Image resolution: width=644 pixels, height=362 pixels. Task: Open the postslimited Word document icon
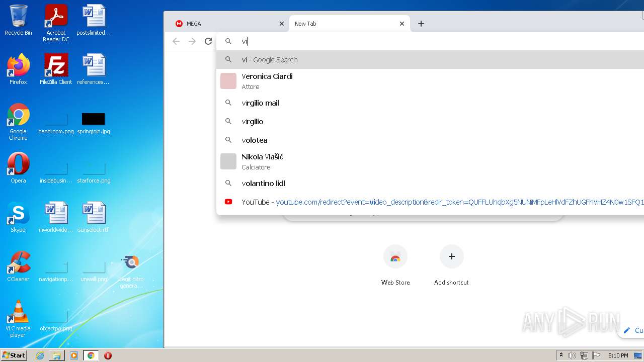coord(94,20)
